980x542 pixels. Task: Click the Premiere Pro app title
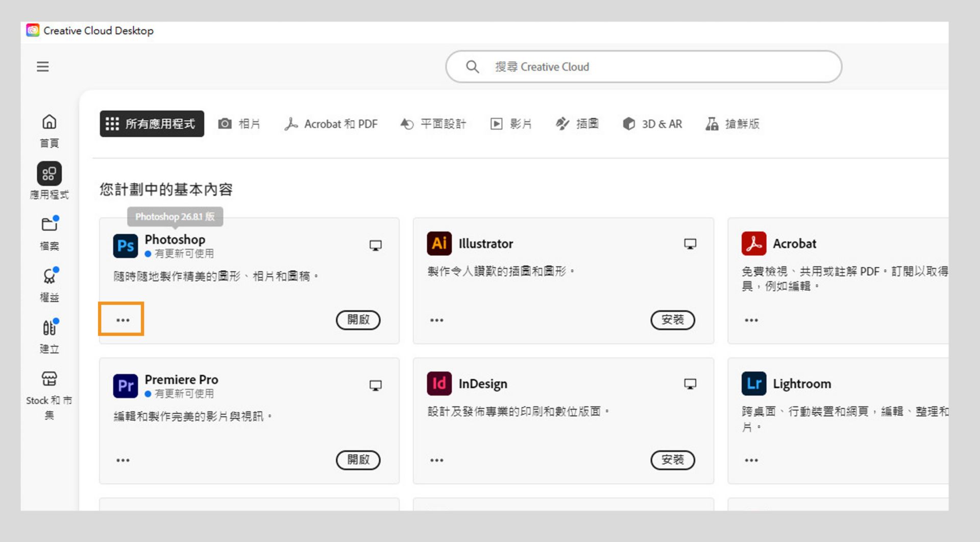click(181, 380)
